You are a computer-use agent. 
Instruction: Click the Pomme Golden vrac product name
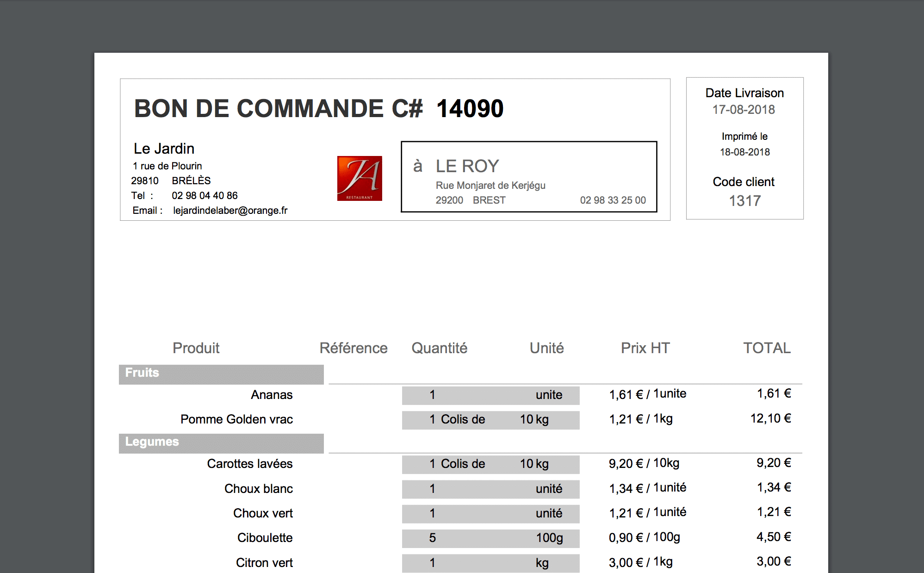click(236, 419)
